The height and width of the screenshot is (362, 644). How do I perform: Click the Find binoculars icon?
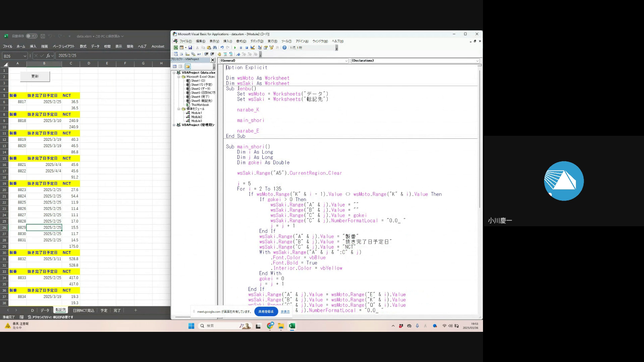coord(215,48)
